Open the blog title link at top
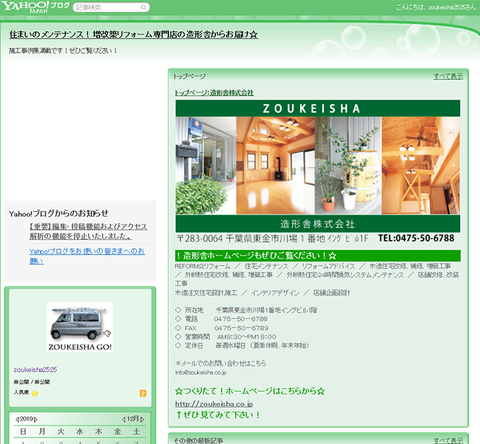The image size is (480, 444). tap(133, 34)
